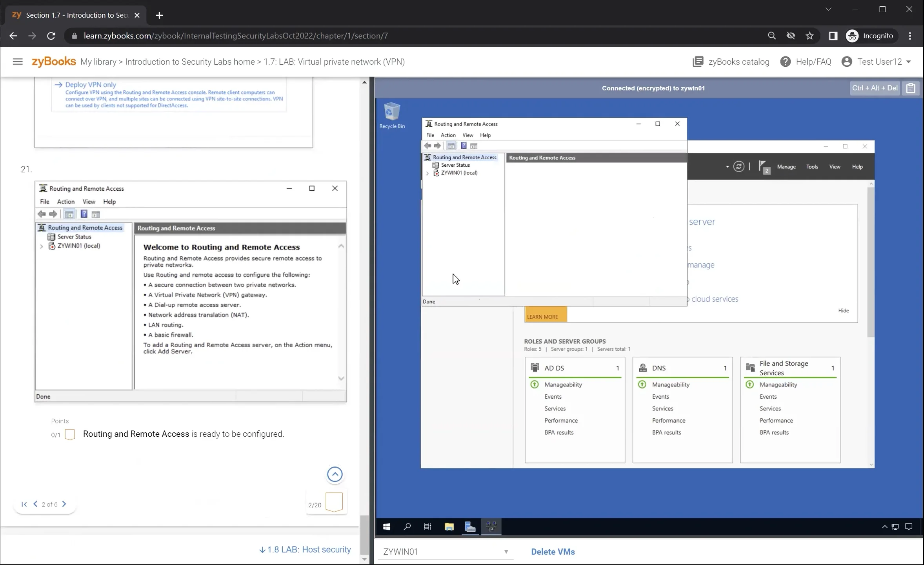Click BPA results under DNS
The image size is (924, 565).
pyautogui.click(x=666, y=432)
